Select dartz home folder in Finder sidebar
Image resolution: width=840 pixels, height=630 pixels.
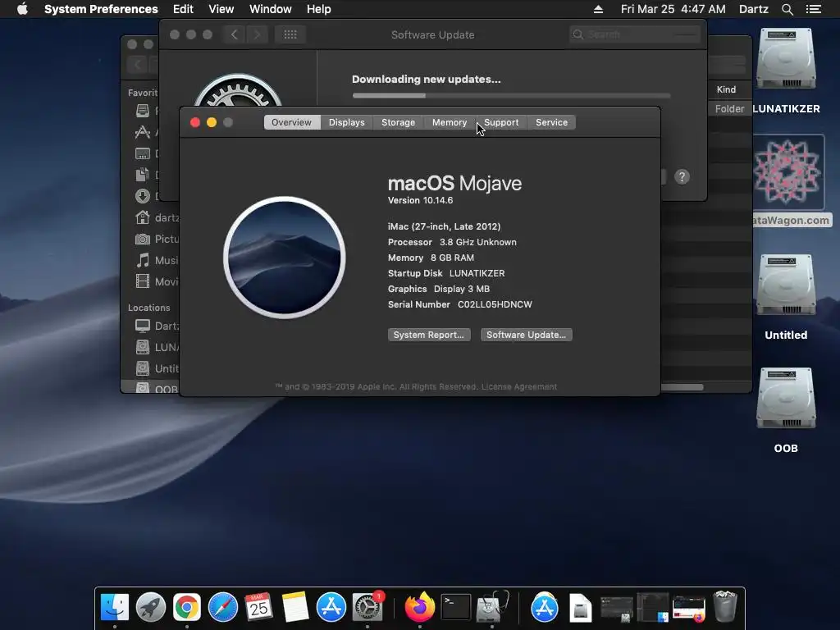[x=157, y=217]
